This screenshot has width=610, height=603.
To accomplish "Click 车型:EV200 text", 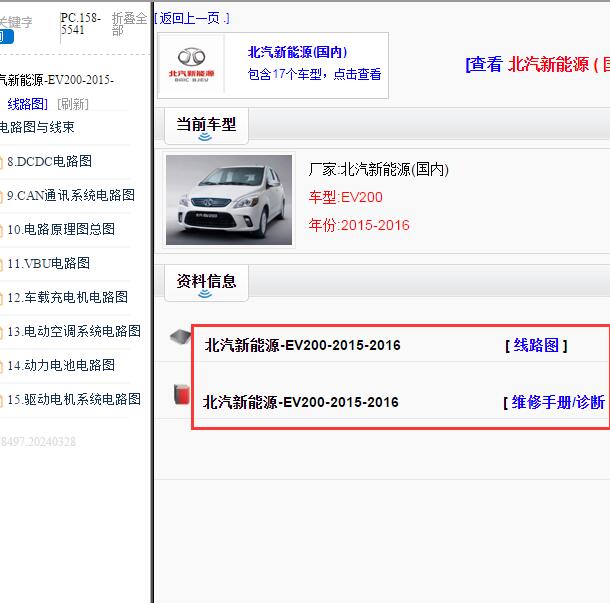I will 345,197.
